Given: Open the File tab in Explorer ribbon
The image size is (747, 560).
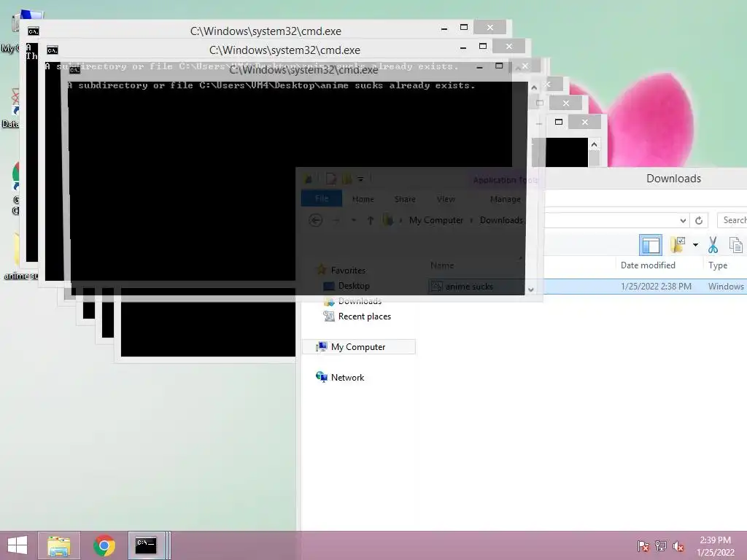Looking at the screenshot, I should click(322, 198).
